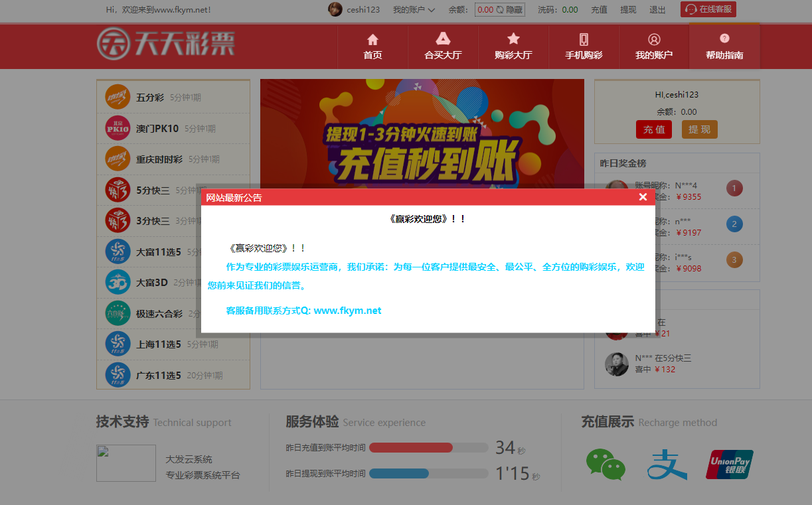Click the 重庆时时彩 lottery icon
This screenshot has width=812, height=505.
coord(118,159)
